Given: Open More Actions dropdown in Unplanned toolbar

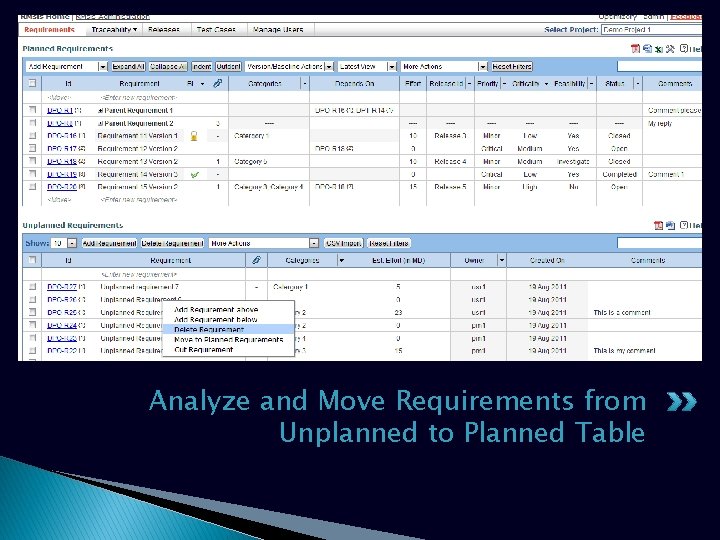Looking at the screenshot, I should (x=264, y=243).
